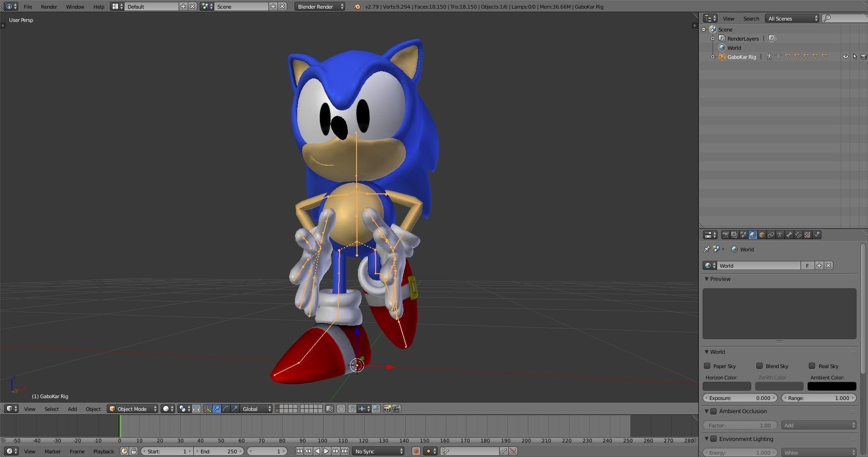Toggle proportional editing circle icon
This screenshot has height=457, width=868.
click(341, 409)
